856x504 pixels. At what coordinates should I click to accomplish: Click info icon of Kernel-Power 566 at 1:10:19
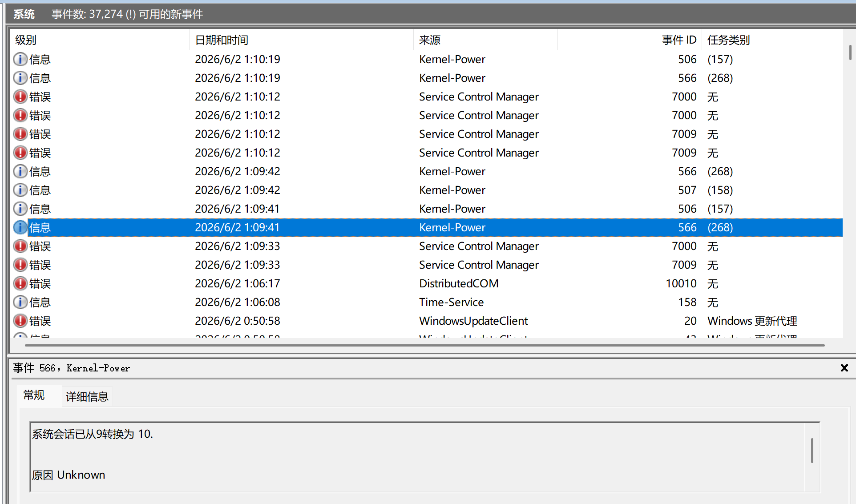click(x=20, y=78)
